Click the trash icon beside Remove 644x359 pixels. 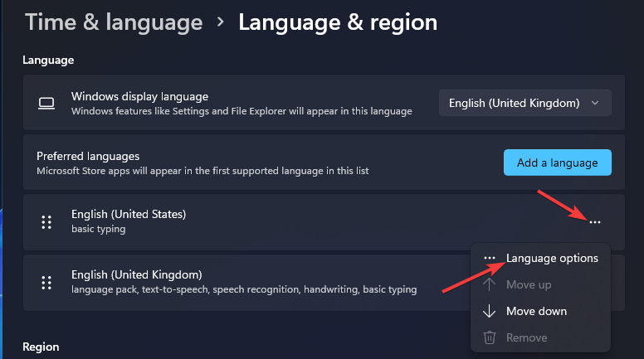(490, 338)
